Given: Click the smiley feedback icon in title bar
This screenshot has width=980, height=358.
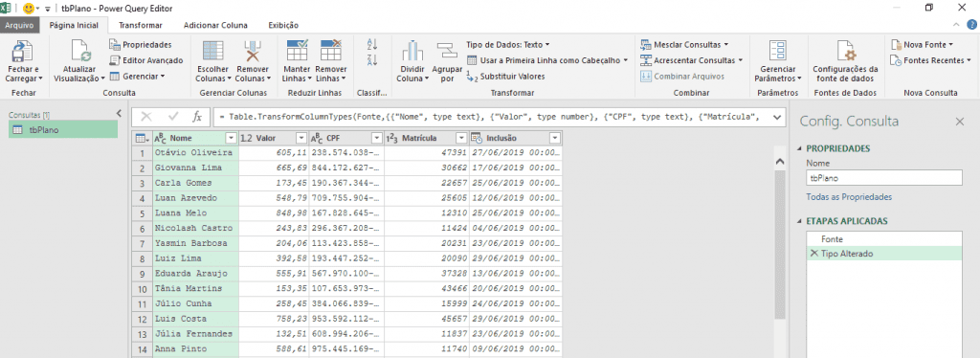Looking at the screenshot, I should 28,9.
